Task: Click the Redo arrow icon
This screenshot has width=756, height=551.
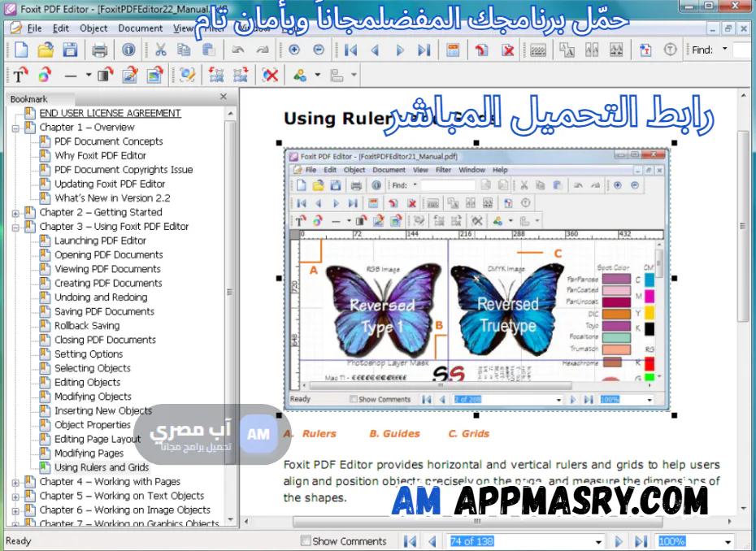Action: pyautogui.click(x=263, y=50)
